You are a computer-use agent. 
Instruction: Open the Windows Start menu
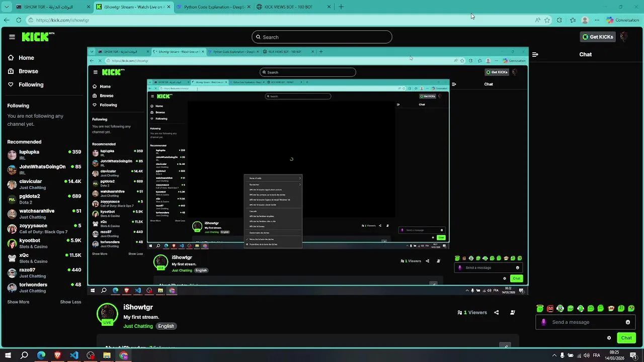coord(8,355)
